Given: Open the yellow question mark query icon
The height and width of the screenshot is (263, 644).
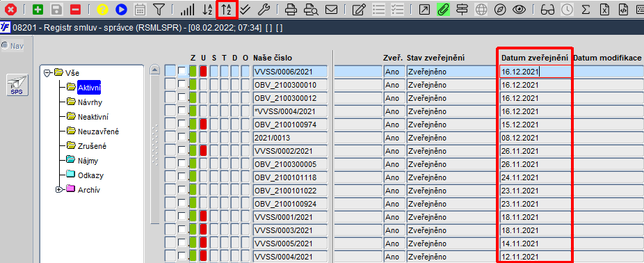Looking at the screenshot, I should 103,10.
